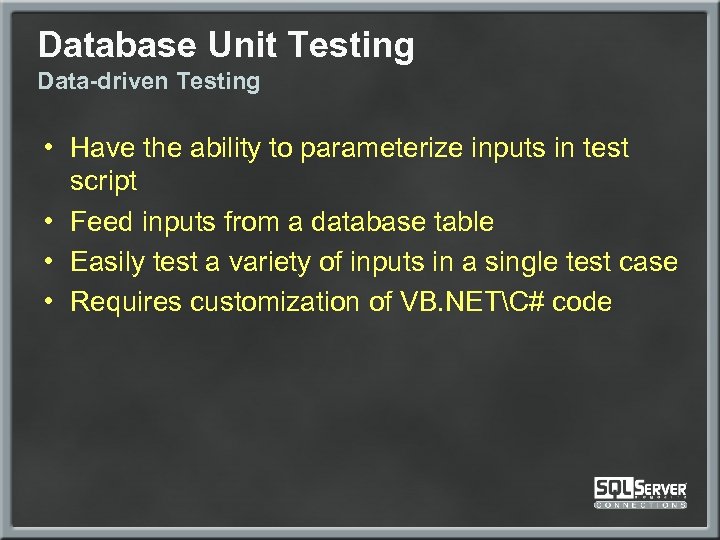Click the CONNECTIONS text beneath the logo

coord(641,505)
